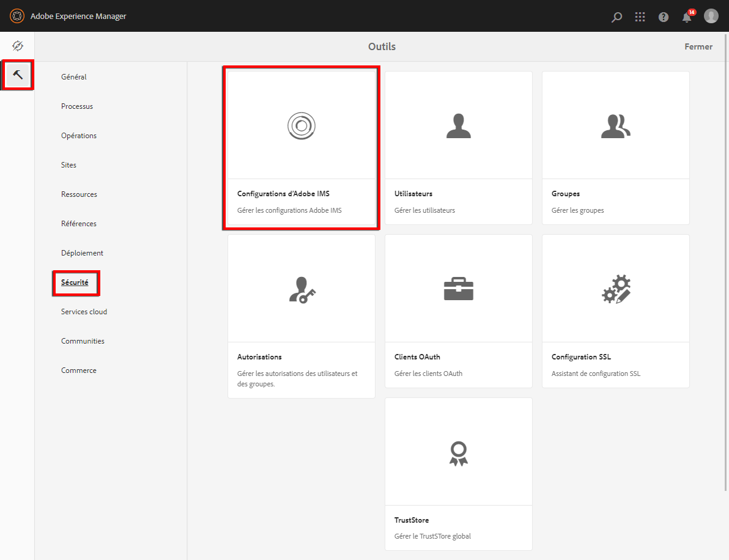Select Sécurité in the tools menu
This screenshot has width=729, height=560.
point(75,282)
